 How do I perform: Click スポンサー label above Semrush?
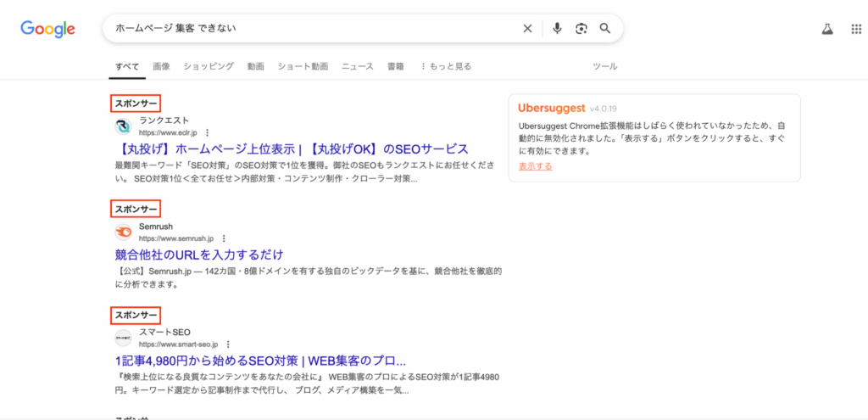click(x=136, y=210)
